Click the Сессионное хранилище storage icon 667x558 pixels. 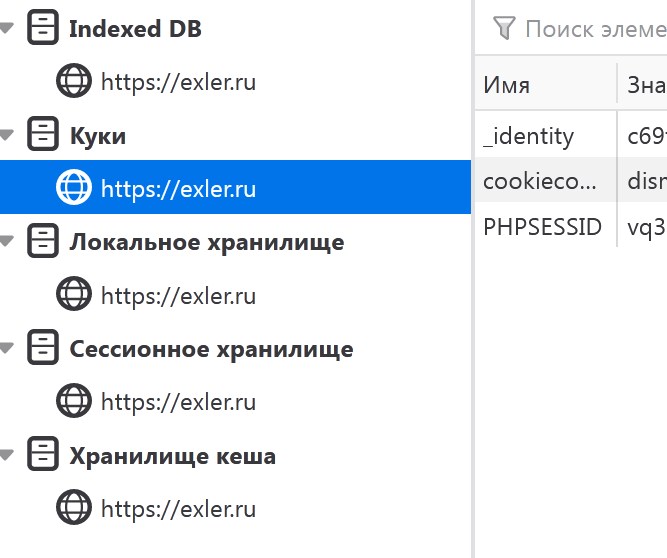(x=42, y=349)
